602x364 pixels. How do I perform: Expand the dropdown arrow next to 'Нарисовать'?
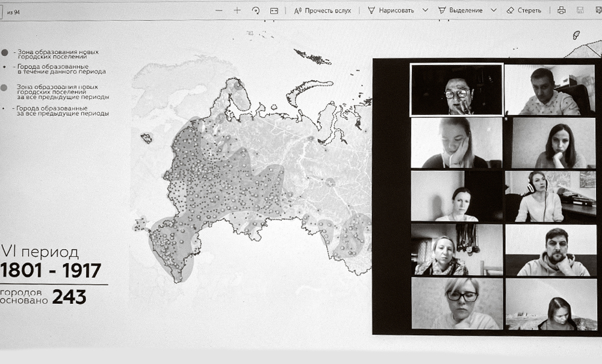coord(425,10)
